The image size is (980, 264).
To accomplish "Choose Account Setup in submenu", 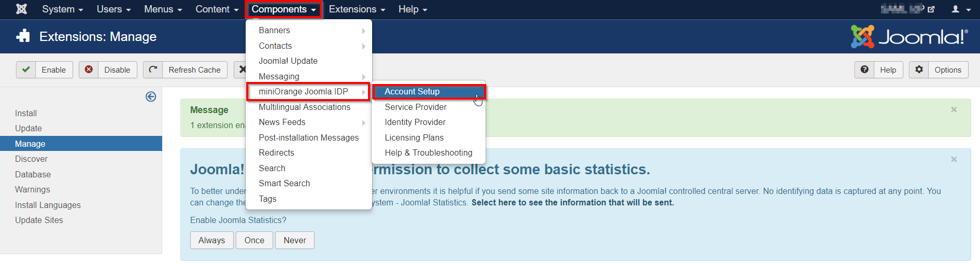I will [x=429, y=91].
